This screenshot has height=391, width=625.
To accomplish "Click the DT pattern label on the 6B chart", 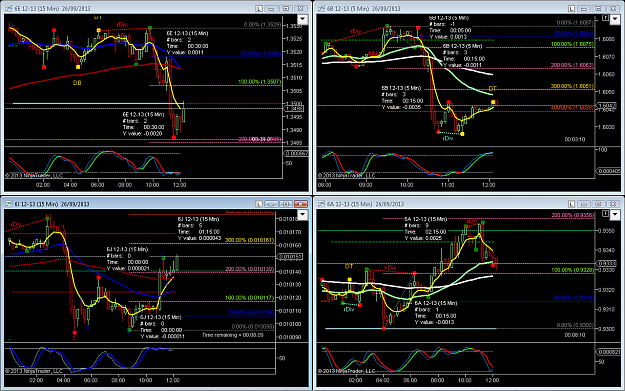I will pyautogui.click(x=493, y=88).
